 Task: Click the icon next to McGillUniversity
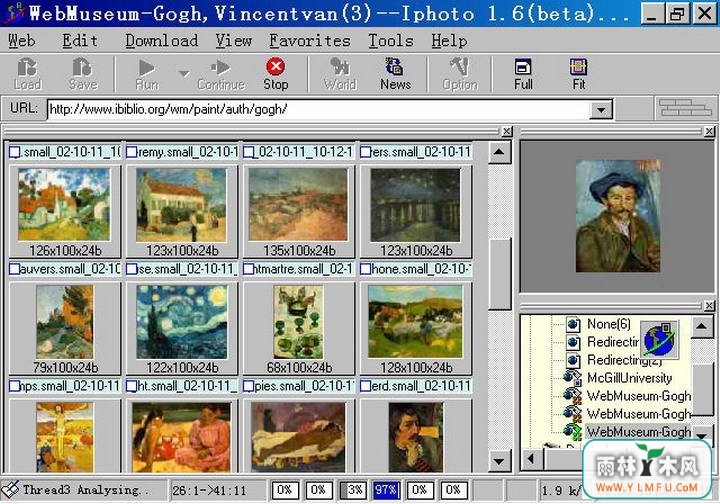pyautogui.click(x=573, y=378)
